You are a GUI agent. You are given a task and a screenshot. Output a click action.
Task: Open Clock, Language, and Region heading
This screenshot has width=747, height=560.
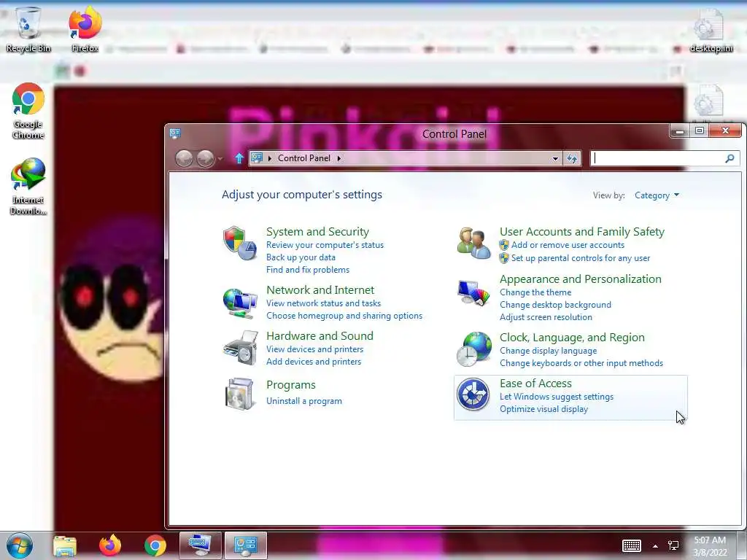click(x=572, y=338)
